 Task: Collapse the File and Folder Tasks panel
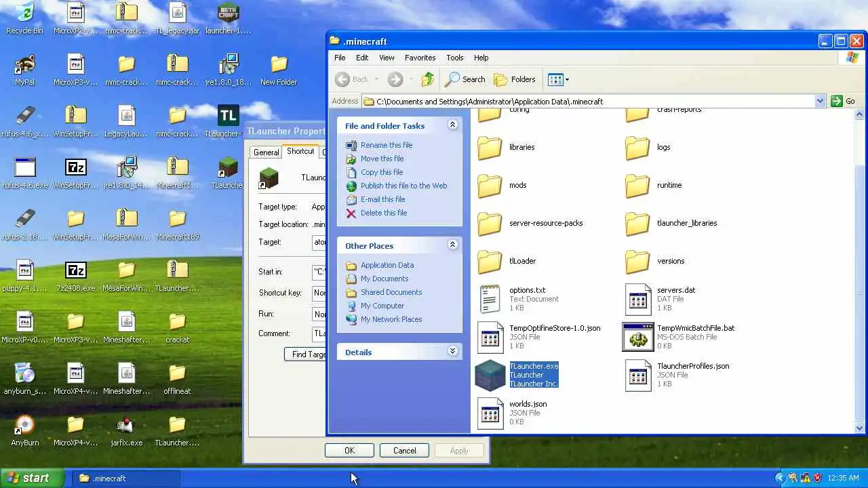tap(452, 125)
